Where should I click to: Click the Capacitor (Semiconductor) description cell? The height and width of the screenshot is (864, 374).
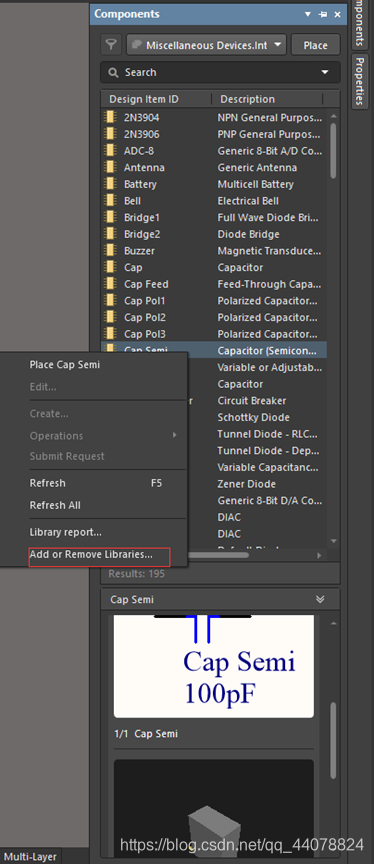point(267,350)
